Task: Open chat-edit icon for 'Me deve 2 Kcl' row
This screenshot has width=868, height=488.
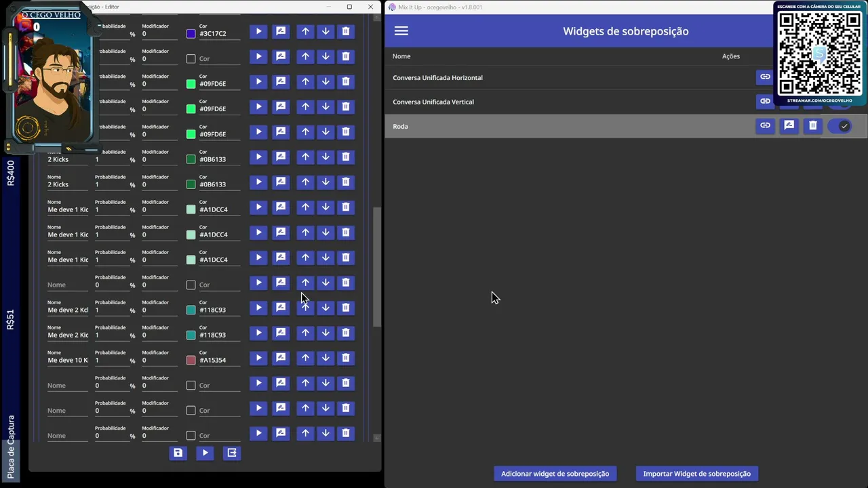Action: click(281, 308)
